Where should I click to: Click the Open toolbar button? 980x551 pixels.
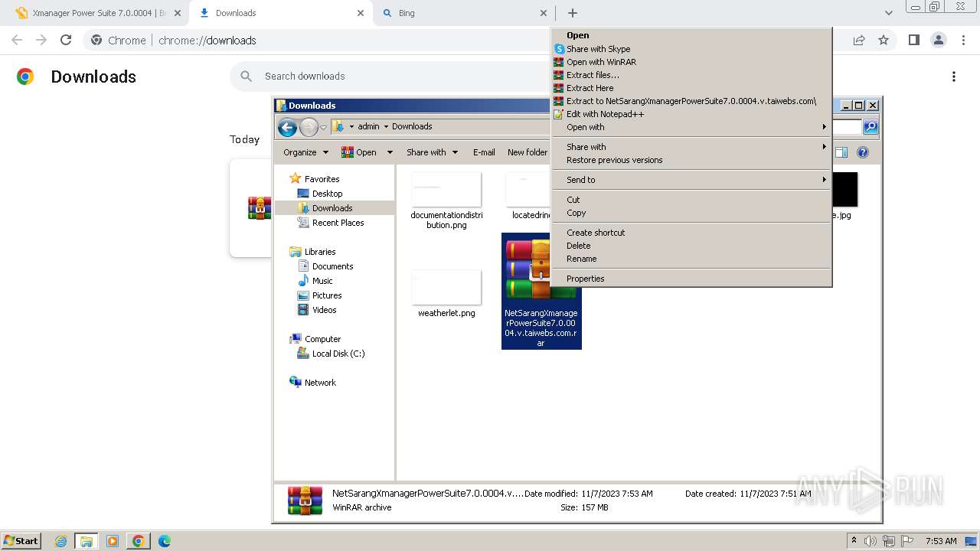tap(360, 152)
